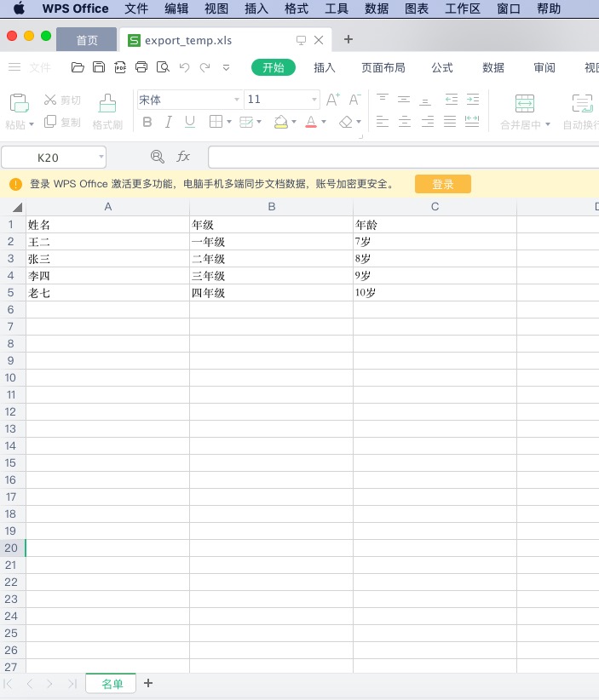Open the paste clipboard icon

(x=20, y=103)
